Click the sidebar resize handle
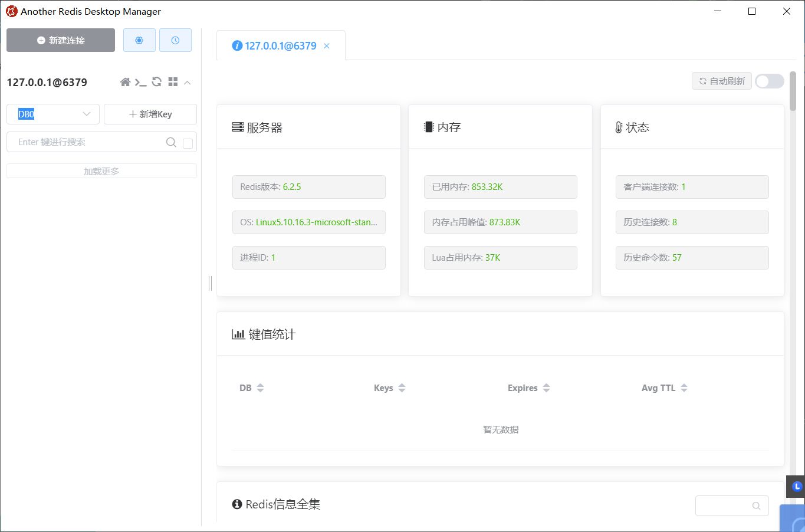This screenshot has height=532, width=805. [x=210, y=283]
